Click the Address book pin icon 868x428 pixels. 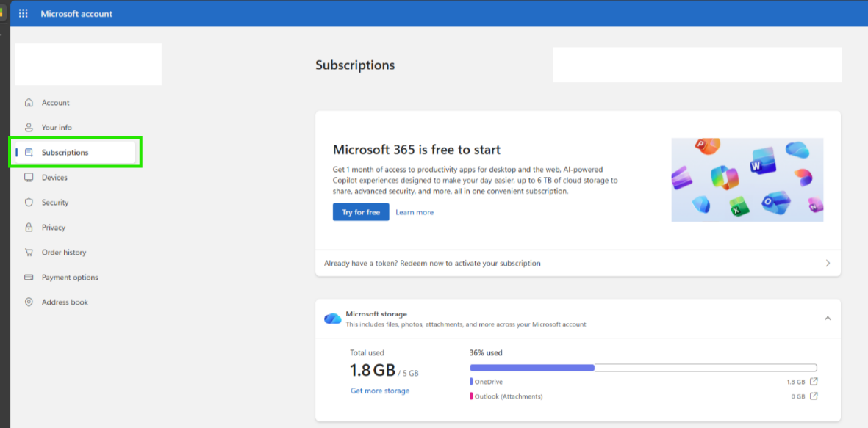[x=29, y=302]
